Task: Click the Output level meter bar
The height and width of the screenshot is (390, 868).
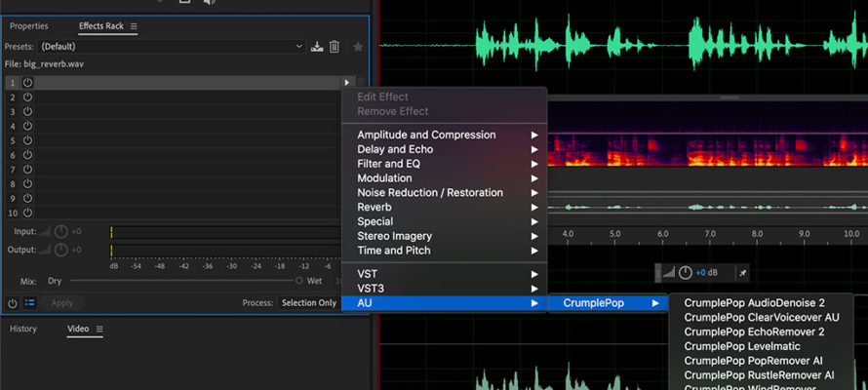Action: pos(225,251)
